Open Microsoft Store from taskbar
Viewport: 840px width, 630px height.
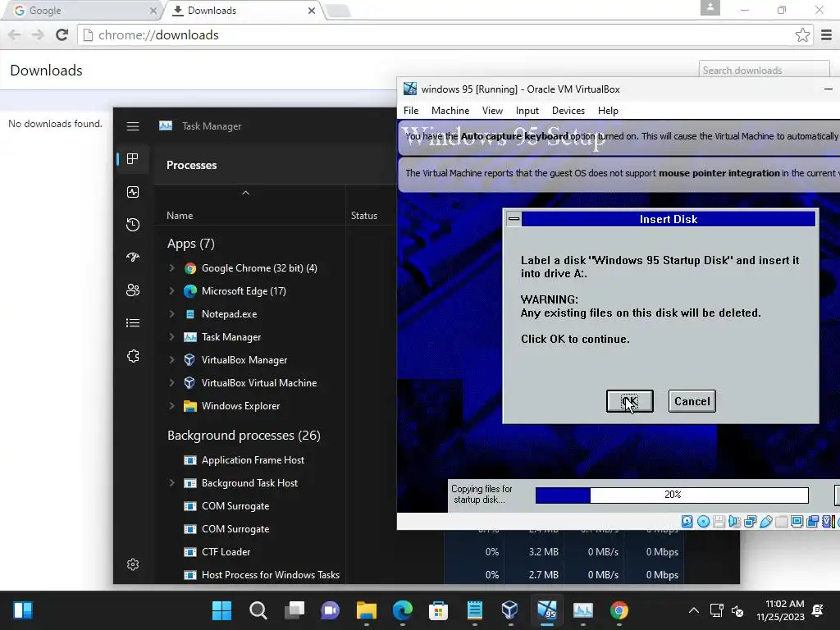(438, 610)
